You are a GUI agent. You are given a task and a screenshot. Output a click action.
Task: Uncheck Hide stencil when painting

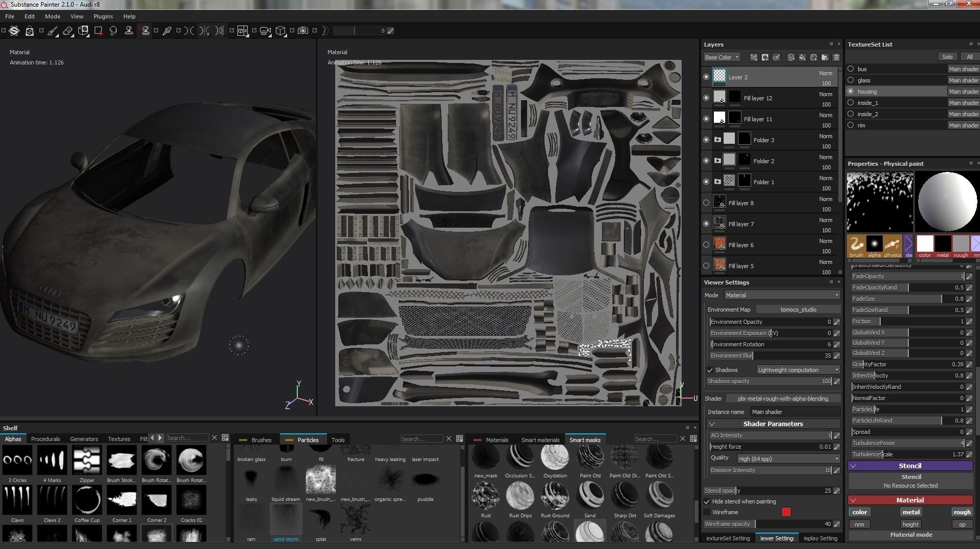707,501
